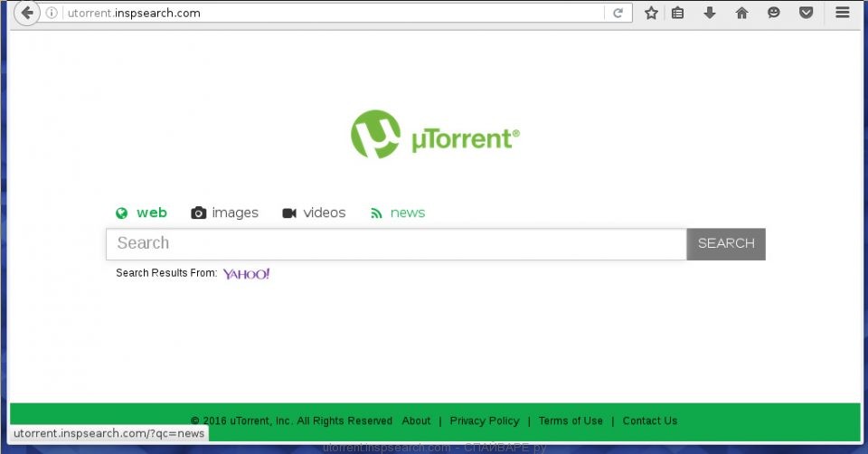Reload the page with the refresh icon
Screen dimensions: 868x454
[x=618, y=13]
